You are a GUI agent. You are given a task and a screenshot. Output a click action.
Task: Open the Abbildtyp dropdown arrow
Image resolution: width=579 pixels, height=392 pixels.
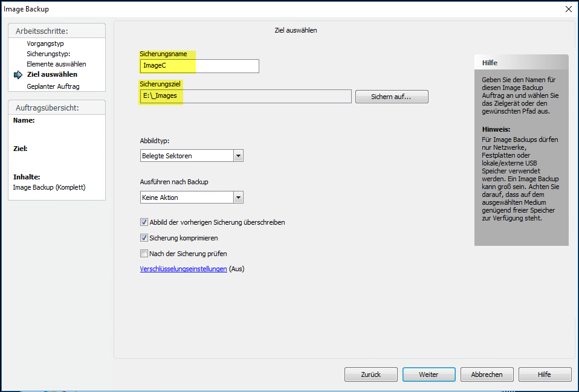pos(238,156)
